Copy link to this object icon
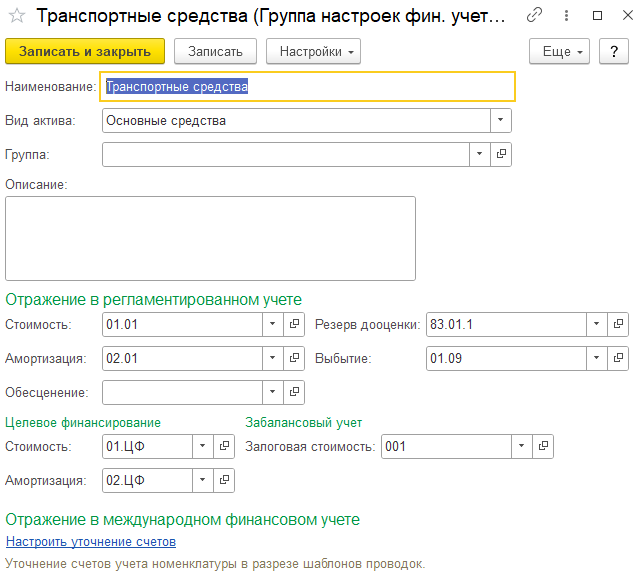Image resolution: width=640 pixels, height=579 pixels. pos(536,16)
